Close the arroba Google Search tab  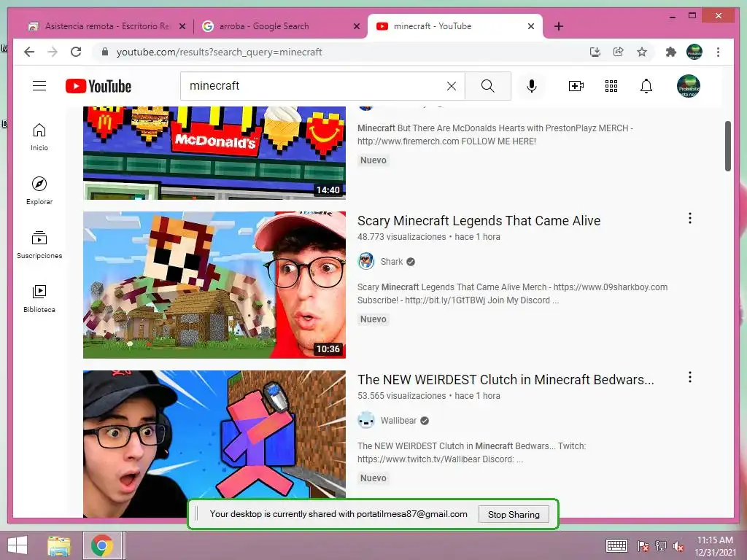356,26
